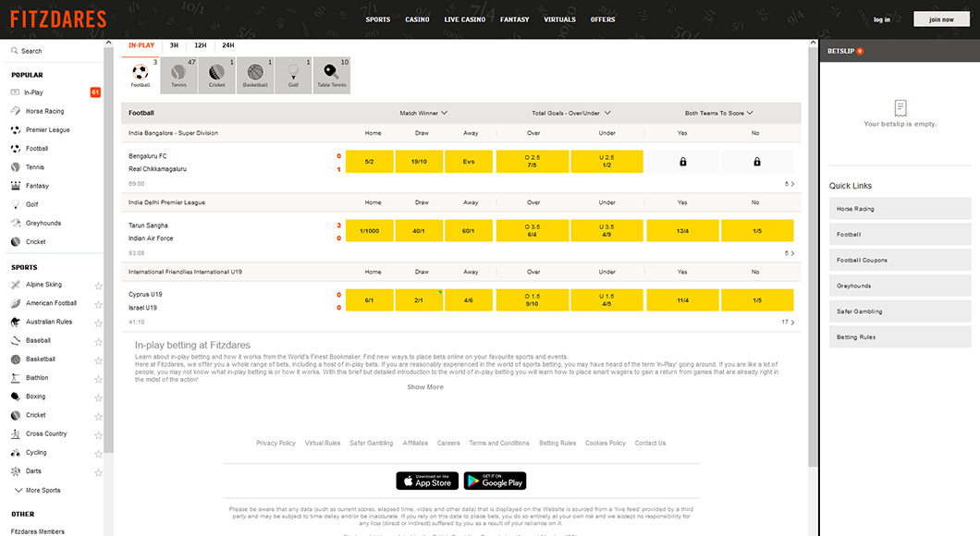Open the Virtuals top menu
The width and height of the screenshot is (980, 536).
pyautogui.click(x=560, y=19)
